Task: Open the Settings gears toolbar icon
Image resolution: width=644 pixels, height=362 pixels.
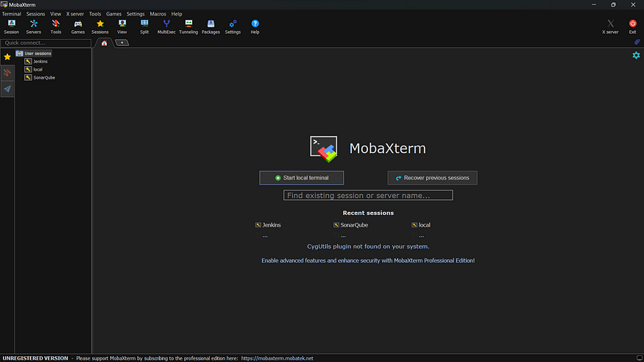Action: (233, 26)
